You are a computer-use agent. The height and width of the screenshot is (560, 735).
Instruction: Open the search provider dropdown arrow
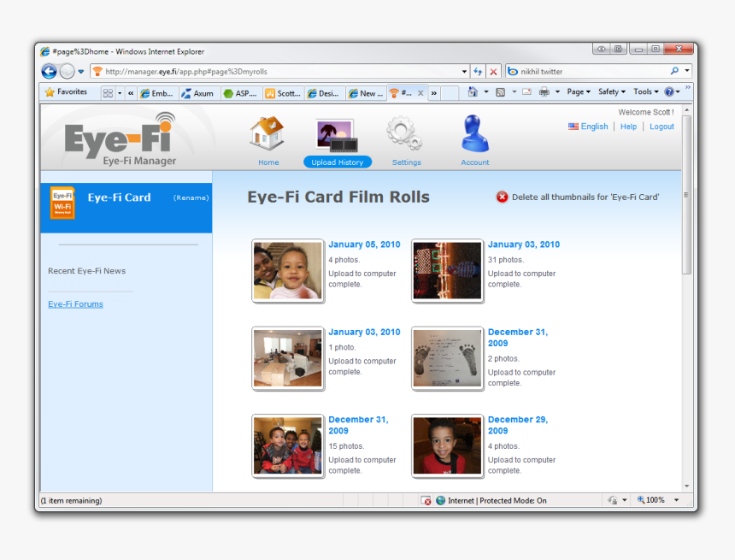click(x=687, y=71)
